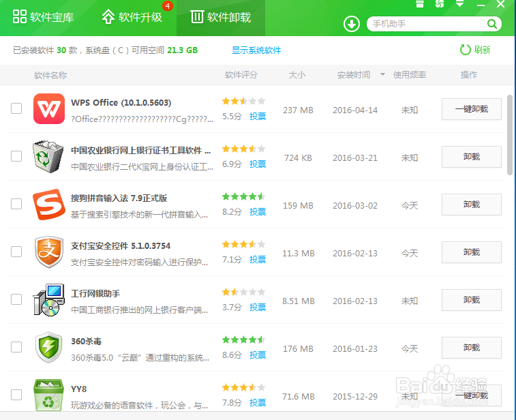
Task: Click the search magnifier icon
Action: (491, 24)
